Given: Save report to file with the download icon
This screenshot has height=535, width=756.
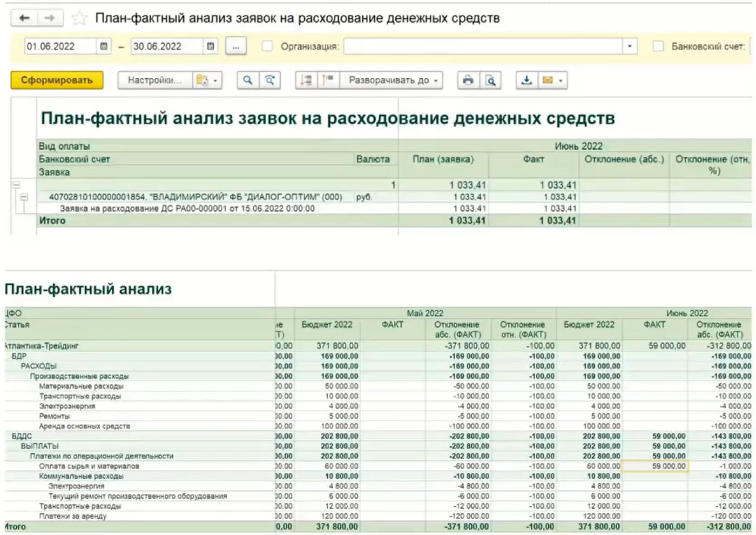Looking at the screenshot, I should click(526, 80).
